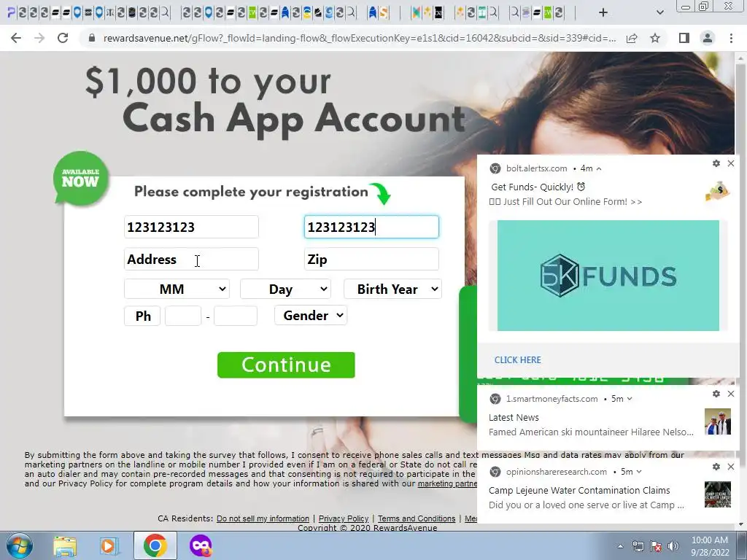747x560 pixels.
Task: Open a new tab with the plus button
Action: tap(603, 12)
